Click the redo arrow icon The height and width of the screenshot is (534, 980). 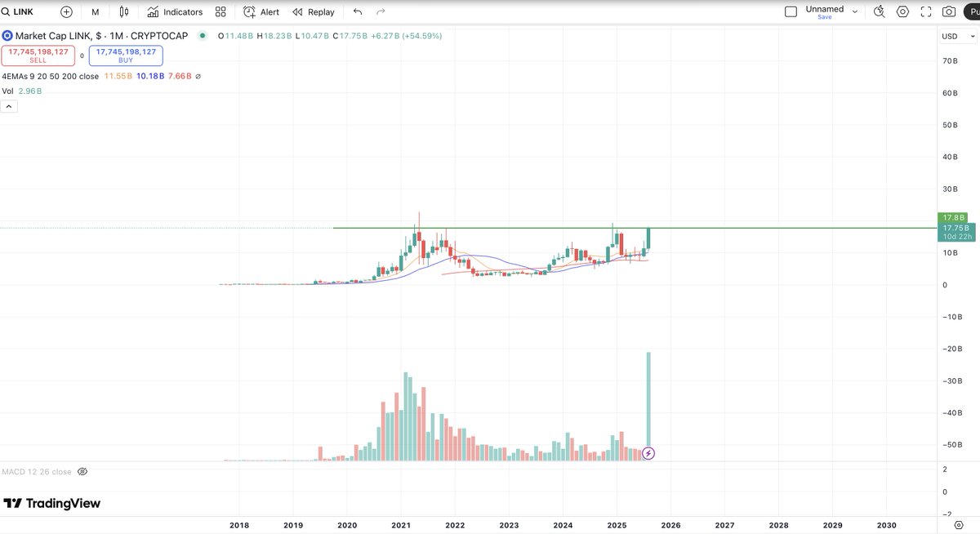click(x=380, y=11)
